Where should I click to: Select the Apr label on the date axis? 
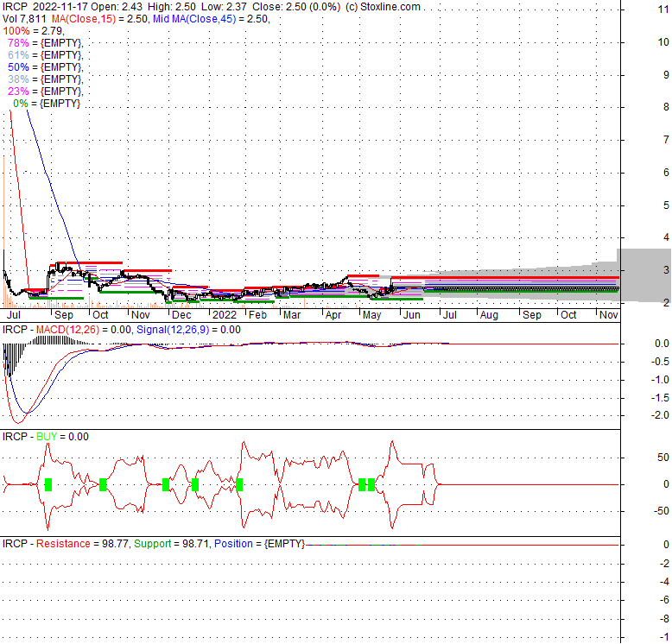(x=333, y=315)
